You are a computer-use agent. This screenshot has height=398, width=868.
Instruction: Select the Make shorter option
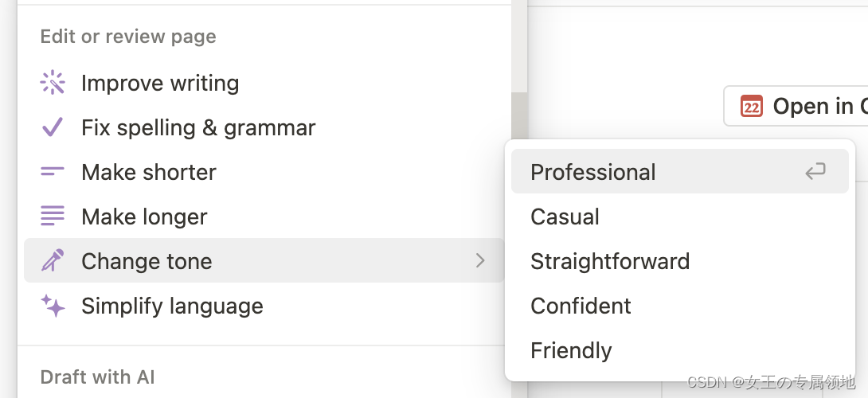pyautogui.click(x=149, y=172)
